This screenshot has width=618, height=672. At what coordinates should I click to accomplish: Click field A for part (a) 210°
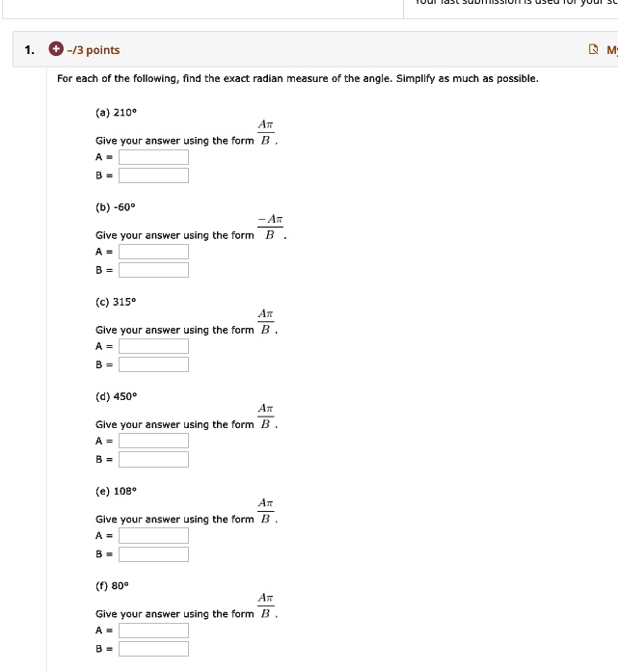[153, 157]
